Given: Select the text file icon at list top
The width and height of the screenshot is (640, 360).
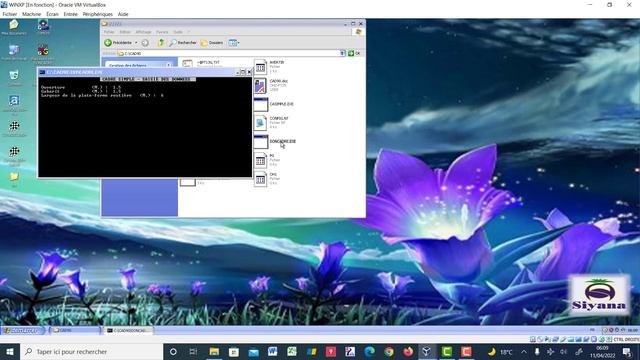Looking at the screenshot, I should coord(187,63).
